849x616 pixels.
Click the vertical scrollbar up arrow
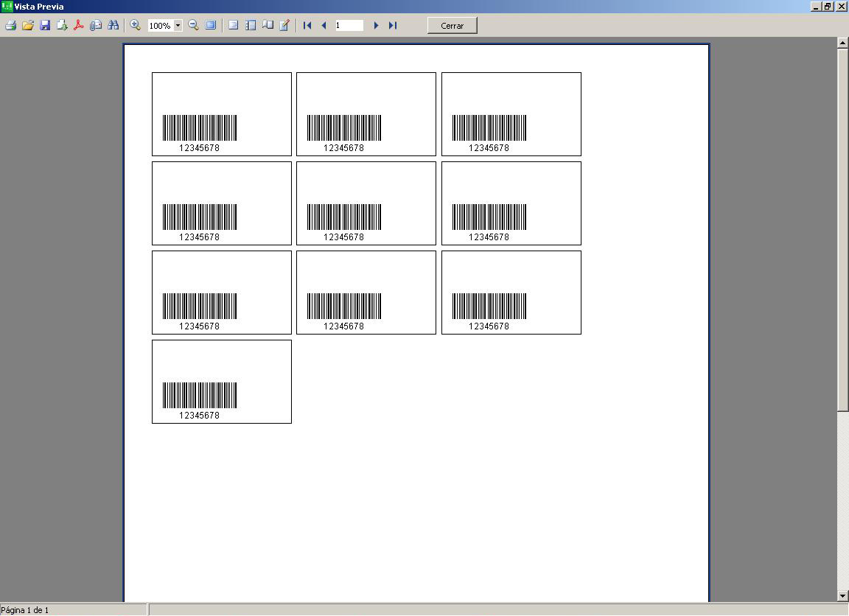pos(842,42)
